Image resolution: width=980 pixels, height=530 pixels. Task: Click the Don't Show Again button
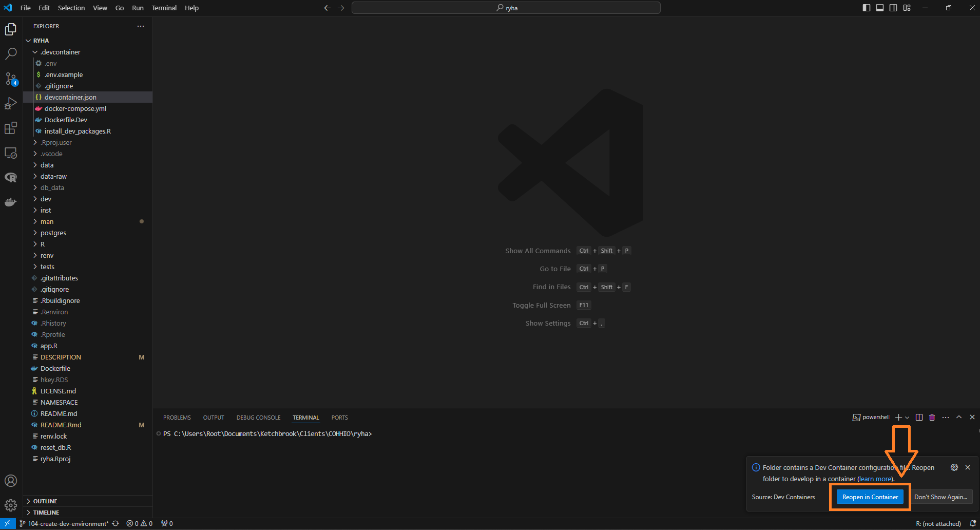(940, 497)
